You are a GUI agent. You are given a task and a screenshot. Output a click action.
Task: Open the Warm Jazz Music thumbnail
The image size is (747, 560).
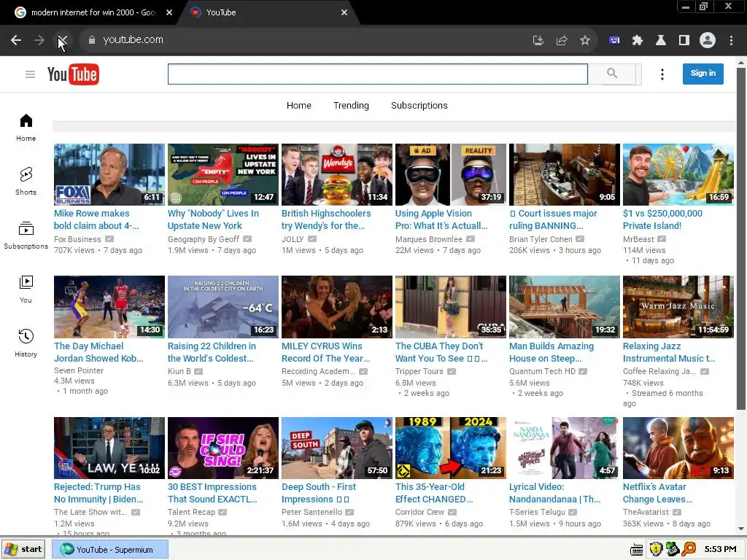coord(678,307)
